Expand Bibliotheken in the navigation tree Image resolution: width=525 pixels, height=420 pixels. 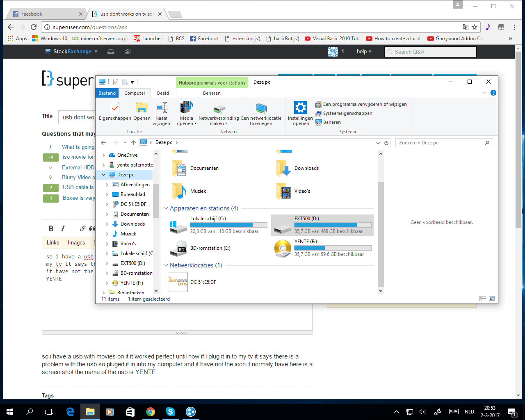103,292
